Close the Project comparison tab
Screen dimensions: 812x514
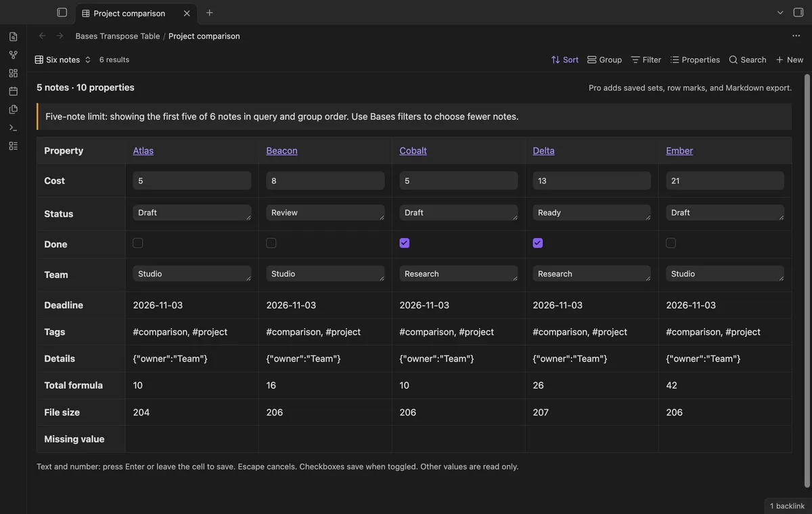pyautogui.click(x=187, y=14)
